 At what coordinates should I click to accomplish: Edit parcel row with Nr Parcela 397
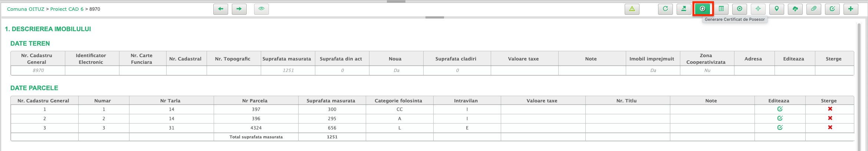[780, 109]
